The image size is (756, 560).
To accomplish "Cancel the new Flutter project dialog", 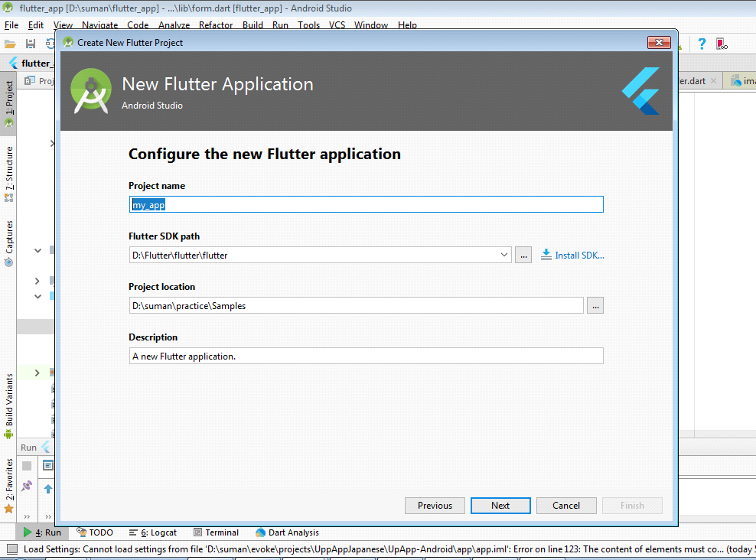I will pos(566,506).
